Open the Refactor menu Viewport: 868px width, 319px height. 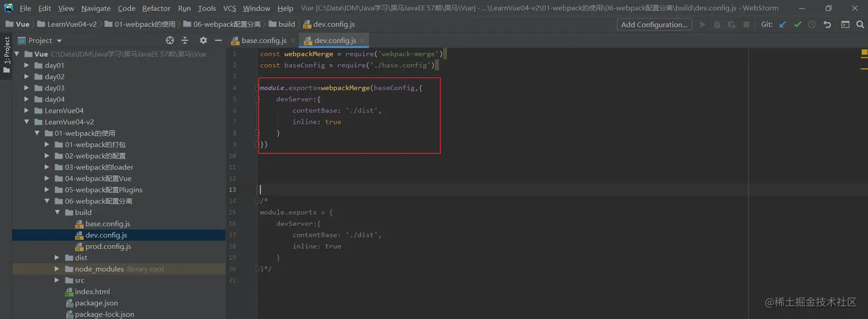click(156, 8)
